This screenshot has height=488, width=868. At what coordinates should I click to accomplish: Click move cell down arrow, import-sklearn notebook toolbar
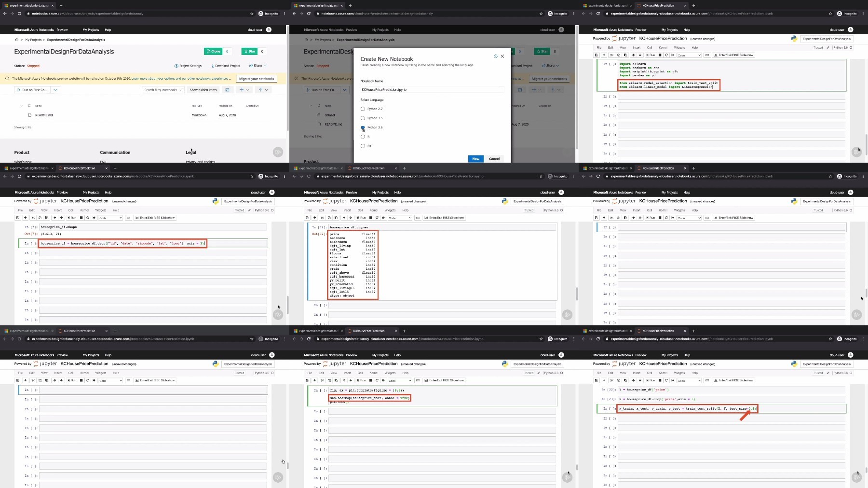pos(640,55)
